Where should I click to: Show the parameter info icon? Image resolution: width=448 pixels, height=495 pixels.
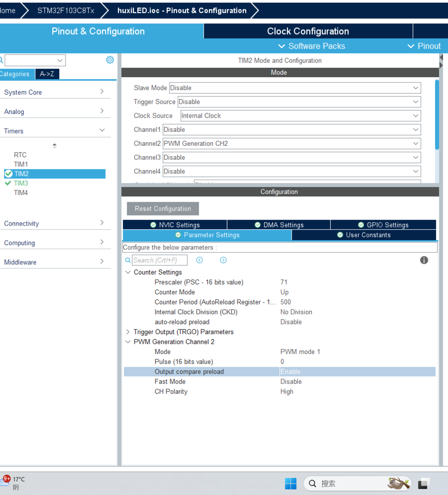[x=424, y=260]
